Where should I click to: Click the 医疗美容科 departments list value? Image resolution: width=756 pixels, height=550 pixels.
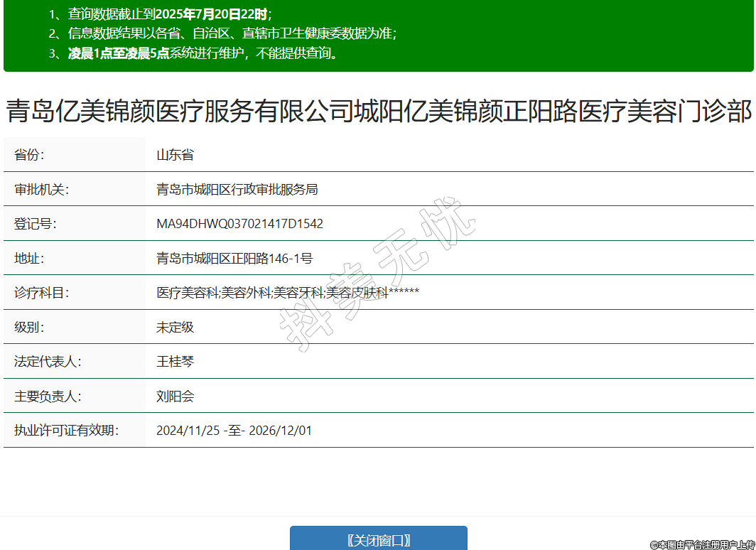[287, 293]
